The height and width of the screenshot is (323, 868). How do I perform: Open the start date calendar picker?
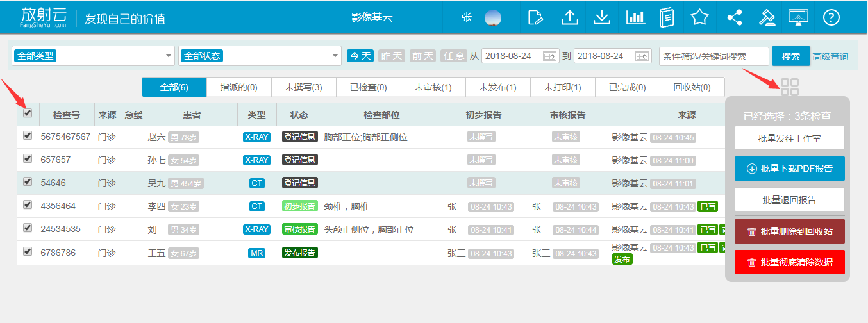pyautogui.click(x=549, y=56)
